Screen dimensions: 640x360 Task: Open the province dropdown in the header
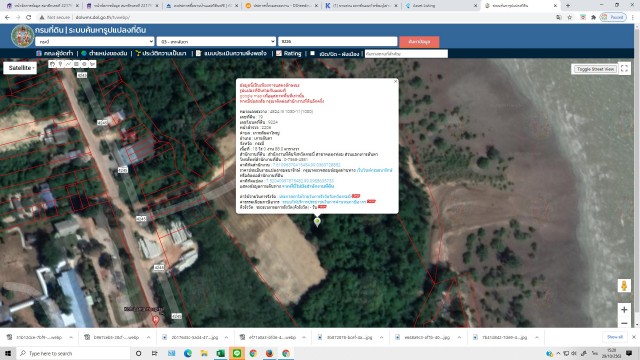pyautogui.click(x=95, y=41)
